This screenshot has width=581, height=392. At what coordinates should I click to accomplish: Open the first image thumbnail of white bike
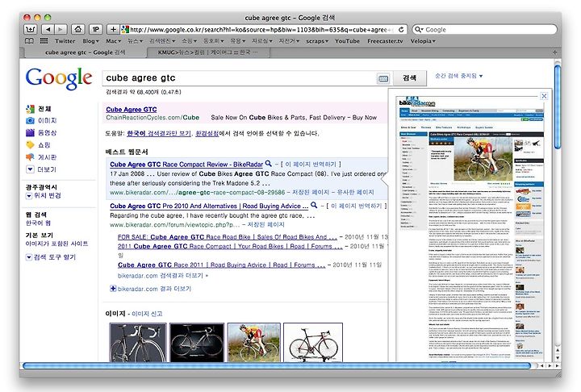tap(138, 342)
